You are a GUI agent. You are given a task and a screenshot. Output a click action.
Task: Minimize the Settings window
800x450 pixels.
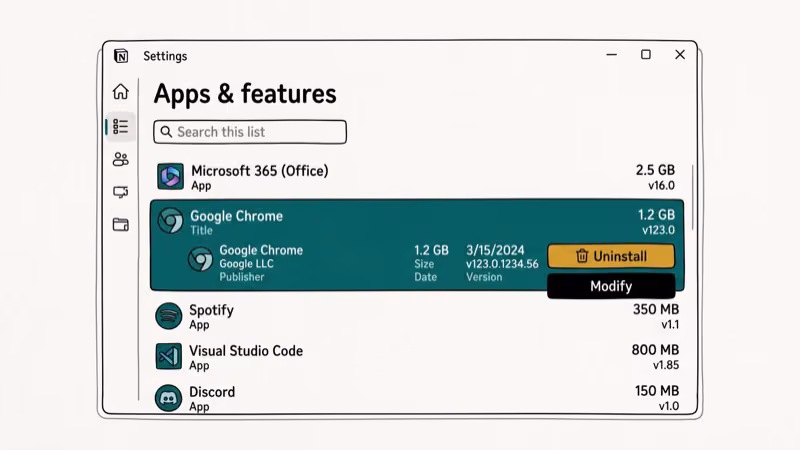[612, 55]
